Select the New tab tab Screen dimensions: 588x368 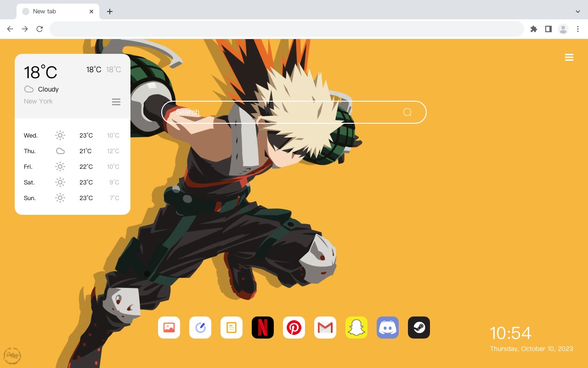point(58,11)
